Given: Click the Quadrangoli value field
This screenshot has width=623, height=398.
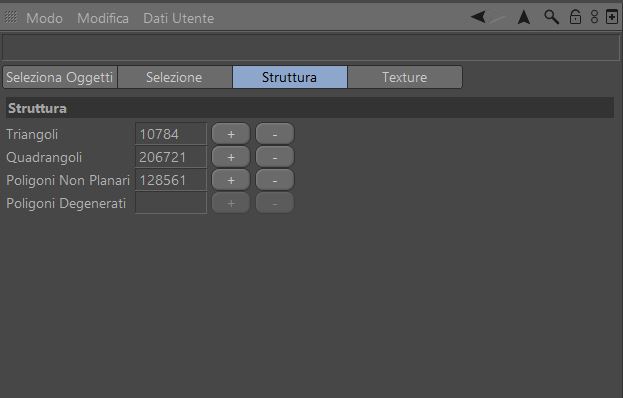Looking at the screenshot, I should point(171,157).
